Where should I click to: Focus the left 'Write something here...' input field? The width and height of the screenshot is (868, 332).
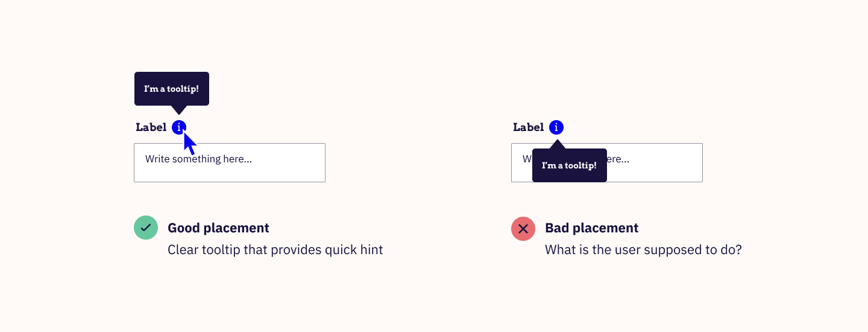(230, 162)
